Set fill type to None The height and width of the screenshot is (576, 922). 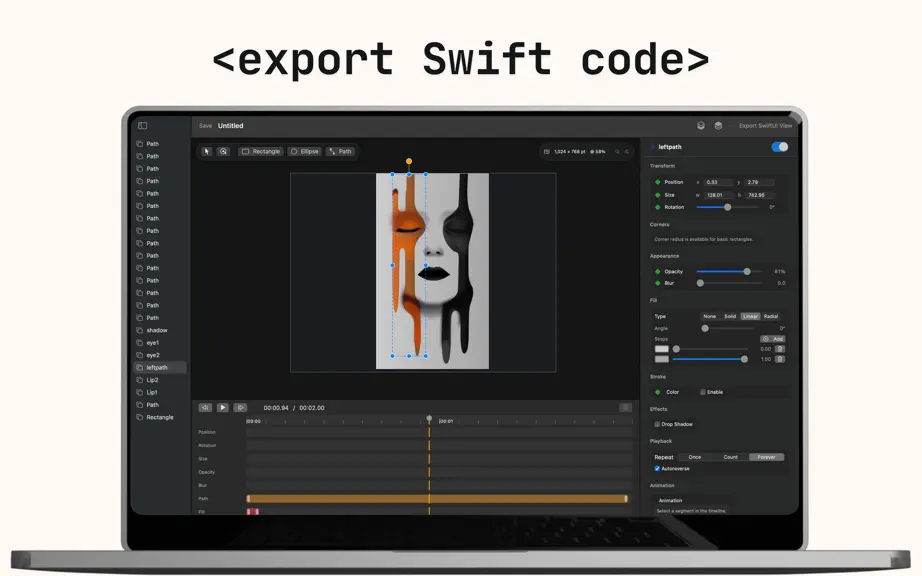pos(710,316)
